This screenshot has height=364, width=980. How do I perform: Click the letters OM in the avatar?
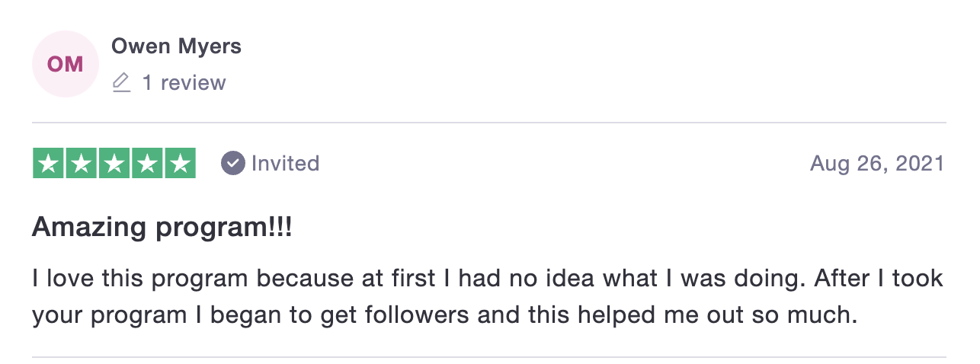point(66,64)
